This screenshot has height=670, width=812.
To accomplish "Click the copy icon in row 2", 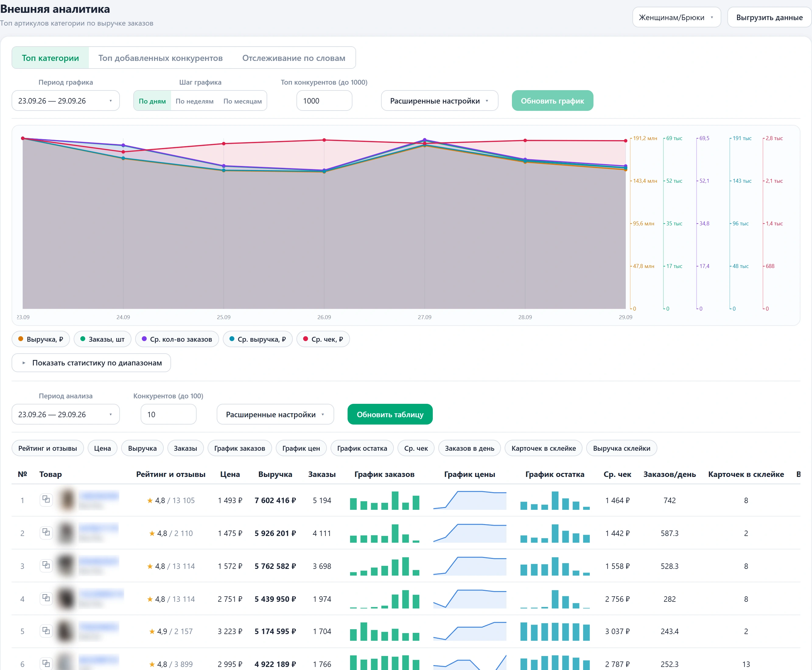I will pos(46,532).
